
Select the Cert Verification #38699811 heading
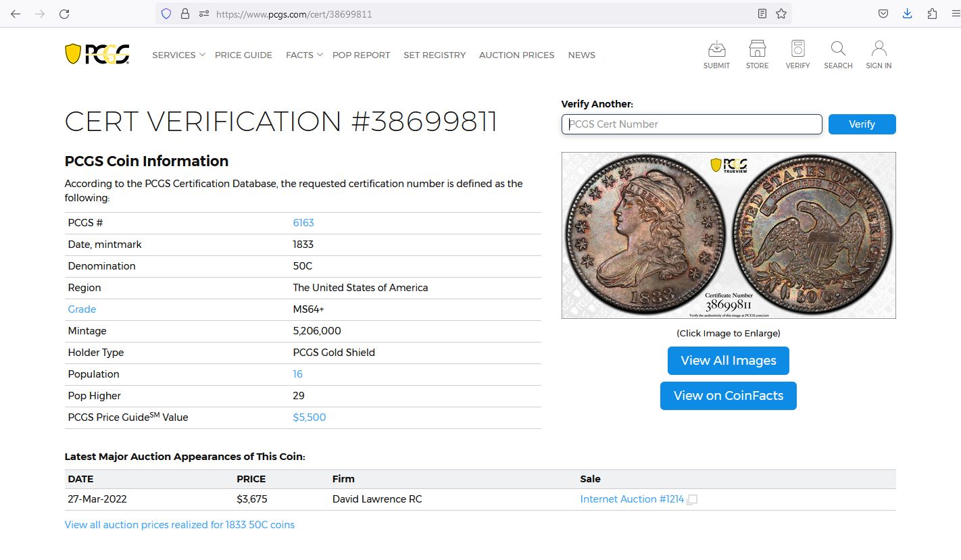[281, 122]
